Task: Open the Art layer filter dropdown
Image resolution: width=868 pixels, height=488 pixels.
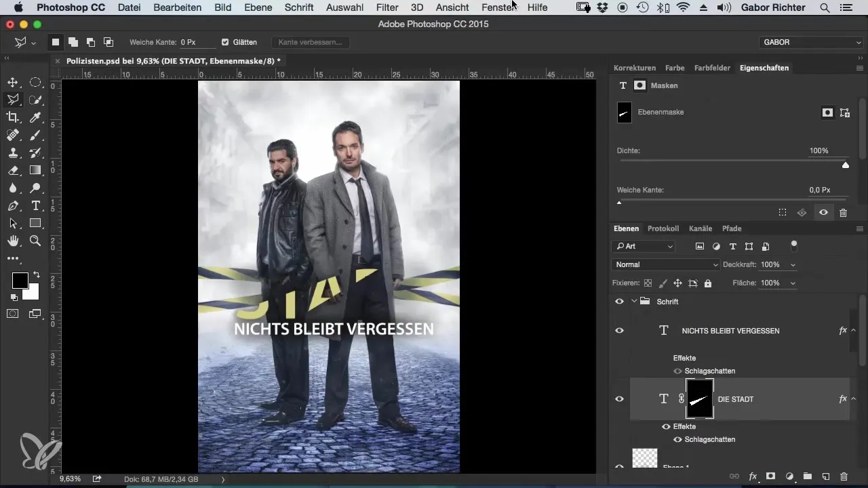Action: tap(644, 246)
